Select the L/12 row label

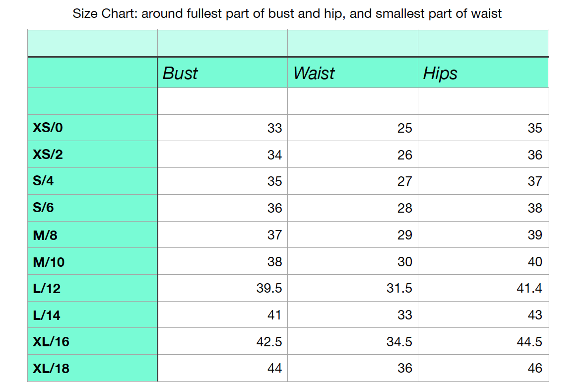47,289
